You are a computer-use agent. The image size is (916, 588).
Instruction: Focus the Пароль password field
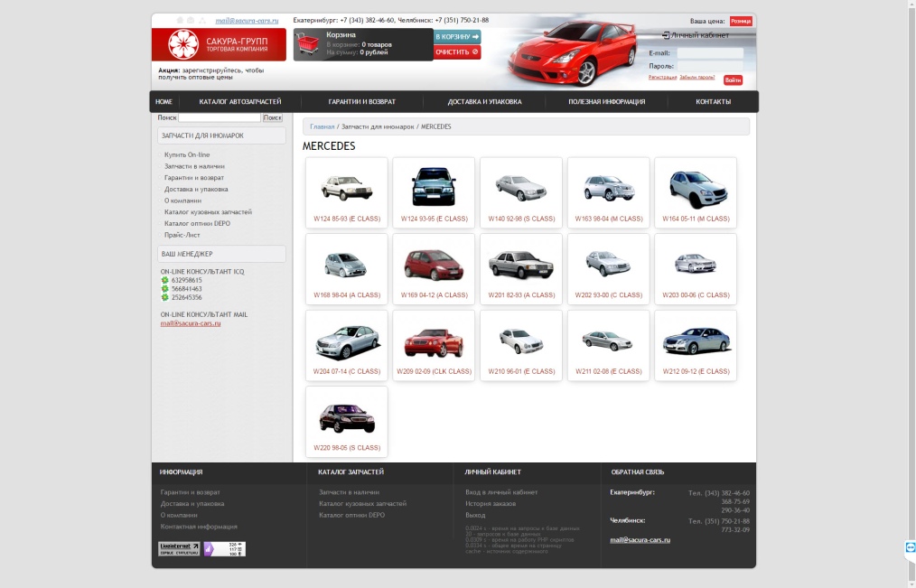[710, 66]
